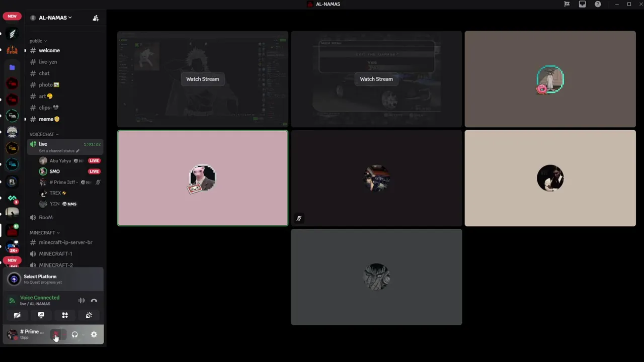The height and width of the screenshot is (362, 644).
Task: Open the server with 2K+ badge
Action: [12, 247]
